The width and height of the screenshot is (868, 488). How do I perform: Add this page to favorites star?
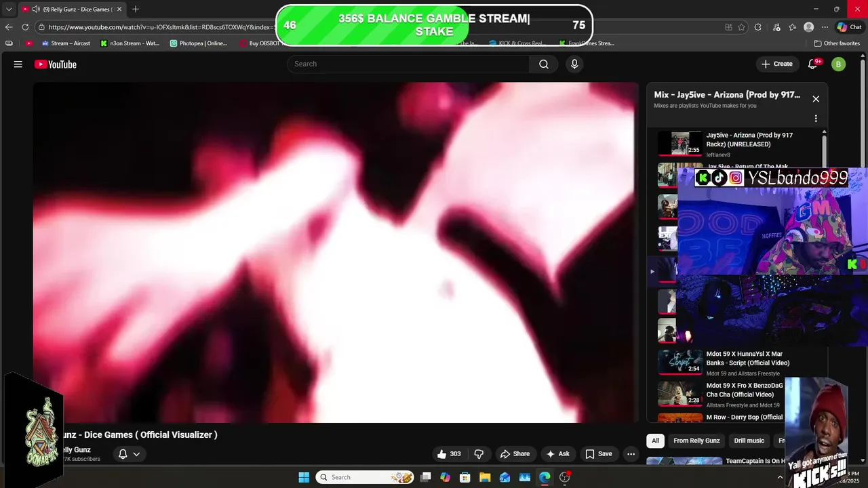click(741, 27)
